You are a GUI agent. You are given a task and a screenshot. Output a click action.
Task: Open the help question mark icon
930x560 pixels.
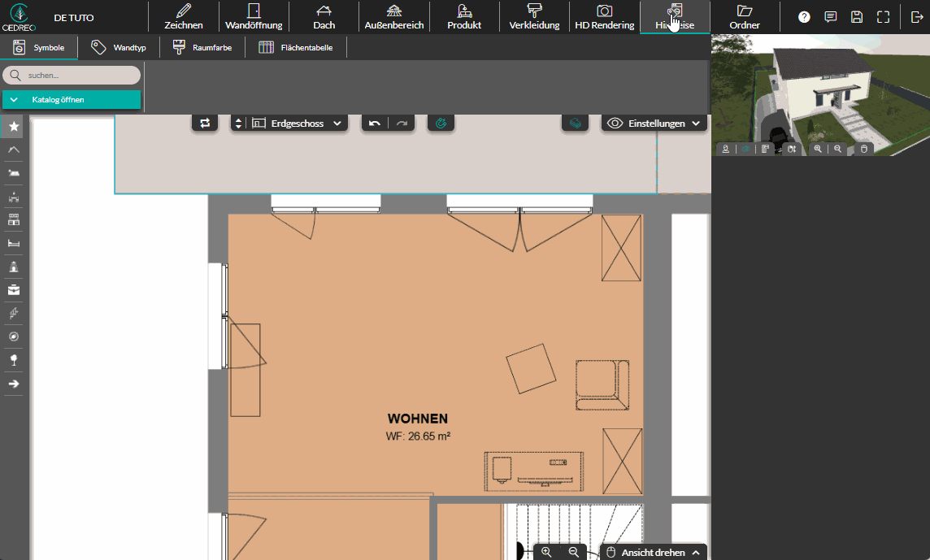click(x=804, y=17)
